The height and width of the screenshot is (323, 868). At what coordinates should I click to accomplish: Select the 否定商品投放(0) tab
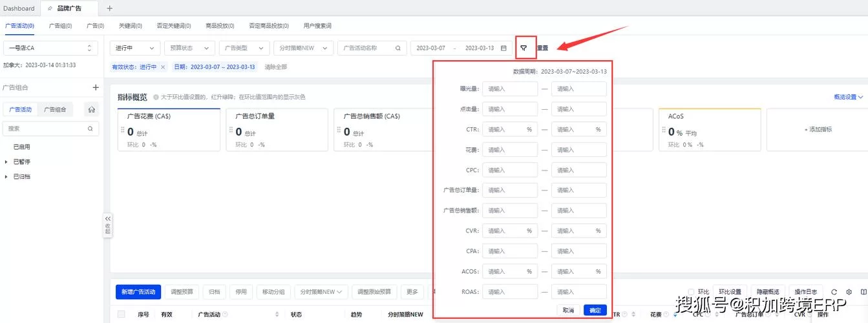pos(269,26)
